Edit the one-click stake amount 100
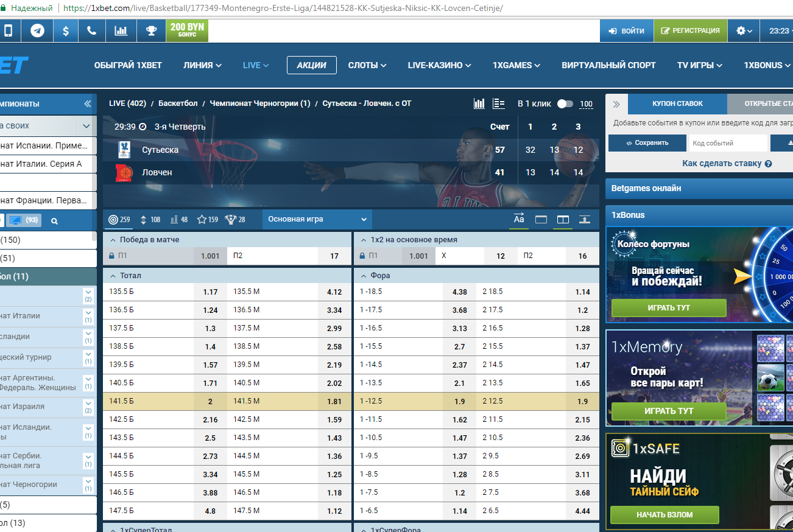The width and height of the screenshot is (793, 532). tap(586, 104)
